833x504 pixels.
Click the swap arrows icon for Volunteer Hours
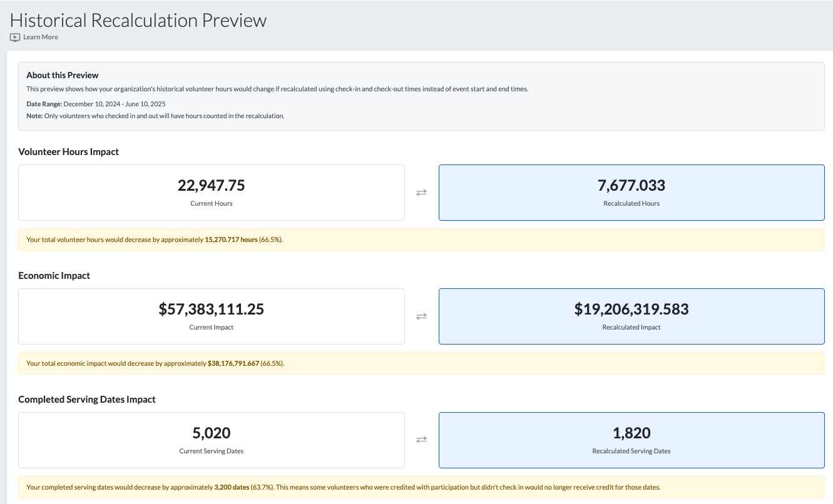point(421,193)
